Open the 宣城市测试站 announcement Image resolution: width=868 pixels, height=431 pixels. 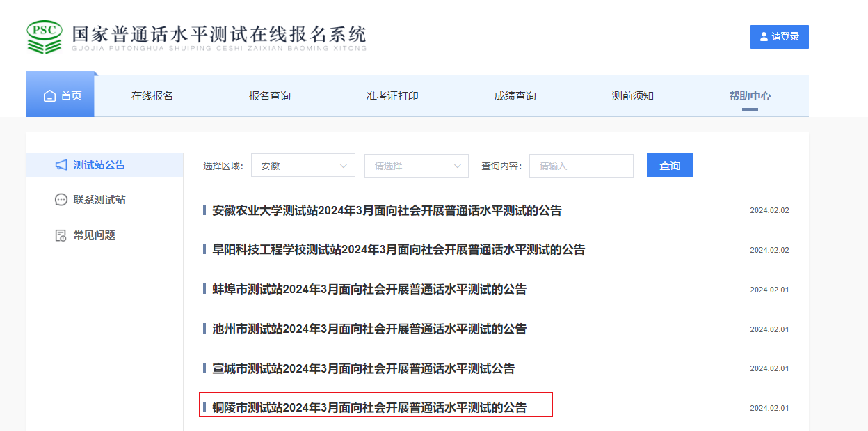click(x=364, y=368)
